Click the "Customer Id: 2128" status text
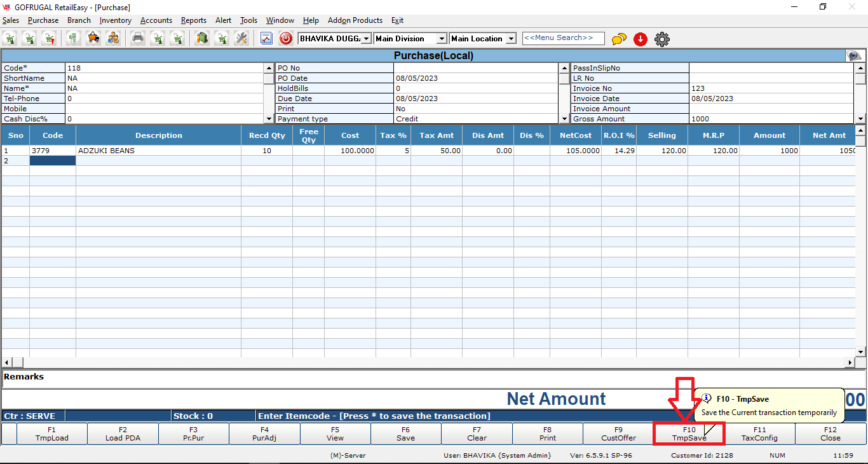The image size is (868, 464). pyautogui.click(x=702, y=456)
